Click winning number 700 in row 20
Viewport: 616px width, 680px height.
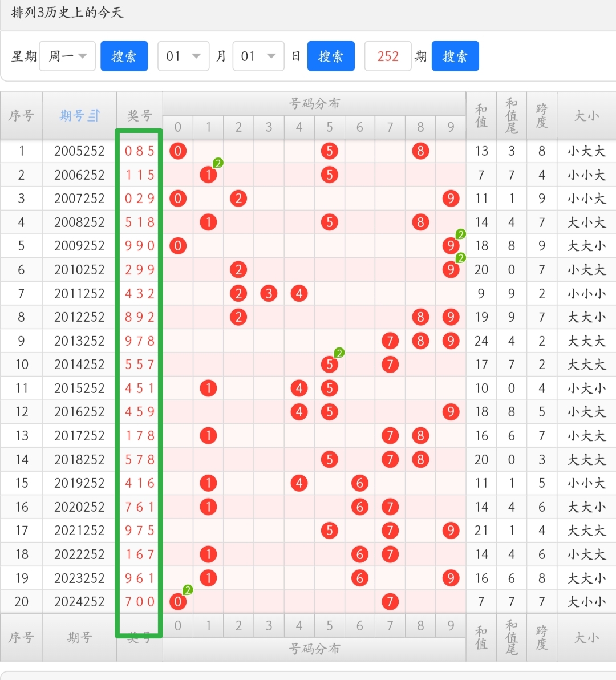point(140,601)
